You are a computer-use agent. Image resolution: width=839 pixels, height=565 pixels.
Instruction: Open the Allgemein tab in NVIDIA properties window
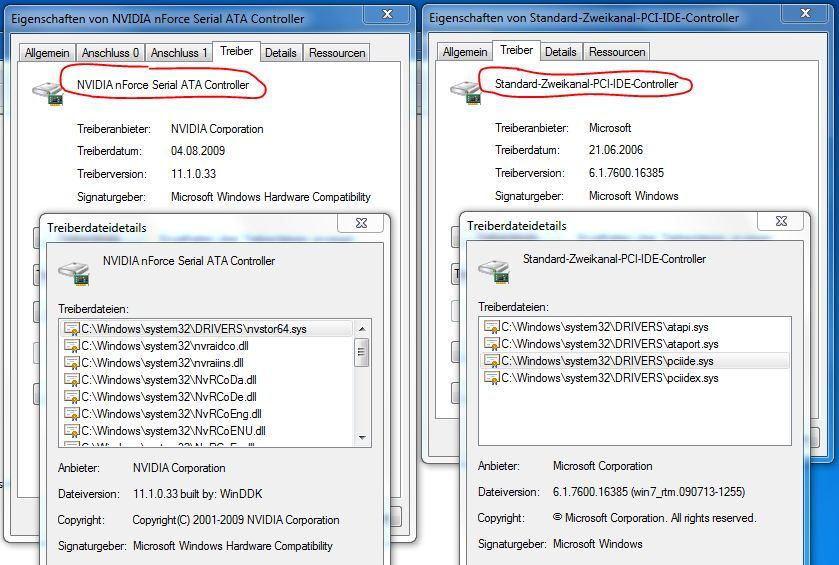coord(47,53)
